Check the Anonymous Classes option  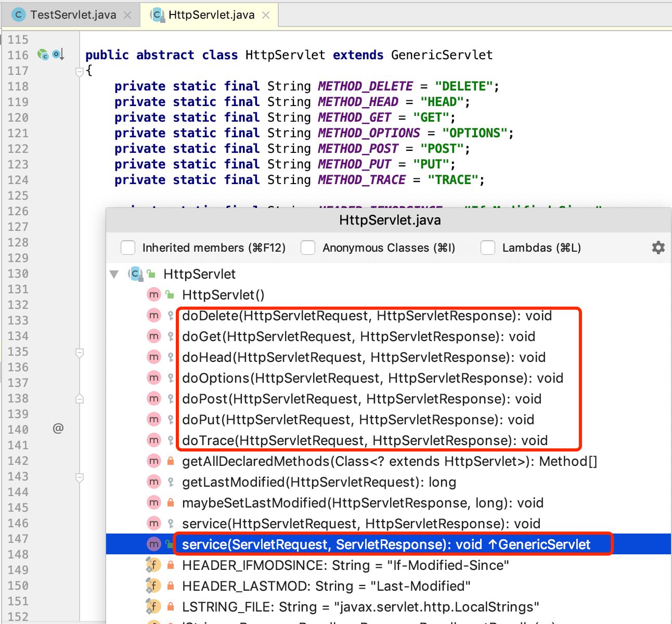(x=308, y=248)
